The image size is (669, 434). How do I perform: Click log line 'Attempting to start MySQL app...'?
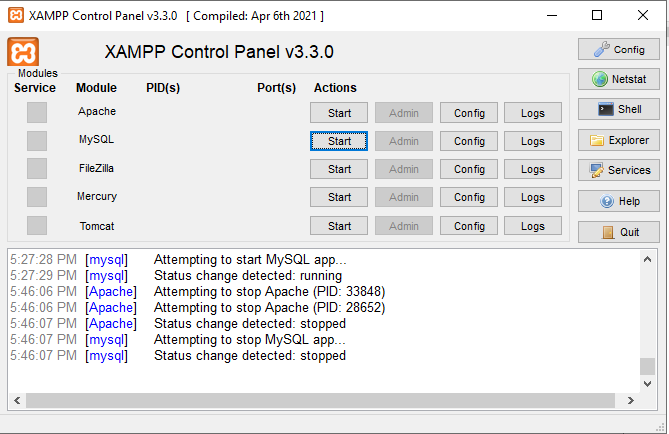point(250,259)
